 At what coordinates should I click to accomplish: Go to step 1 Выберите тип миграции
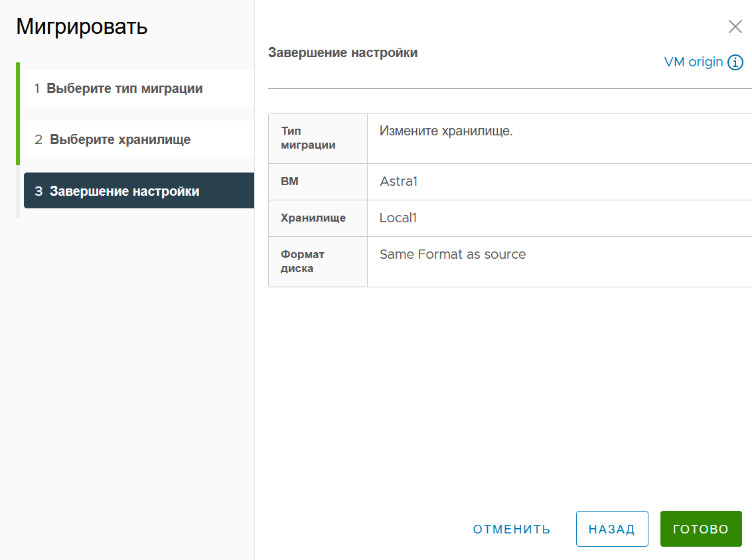click(139, 88)
